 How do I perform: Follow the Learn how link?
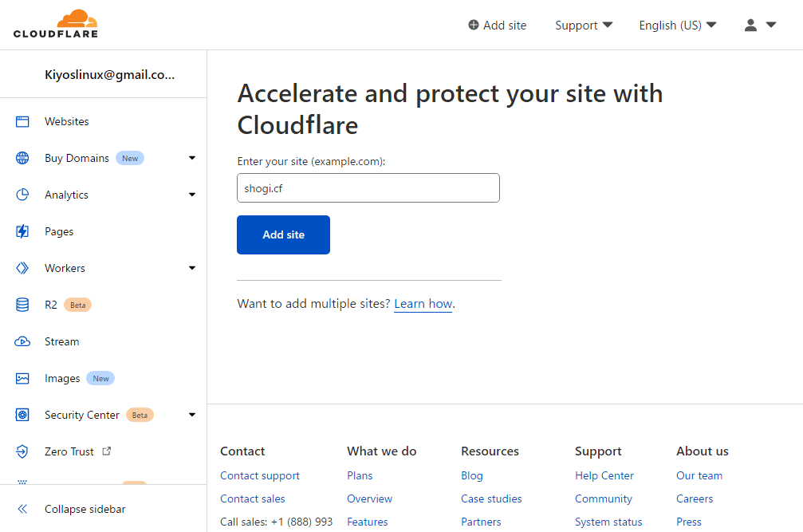pos(423,304)
